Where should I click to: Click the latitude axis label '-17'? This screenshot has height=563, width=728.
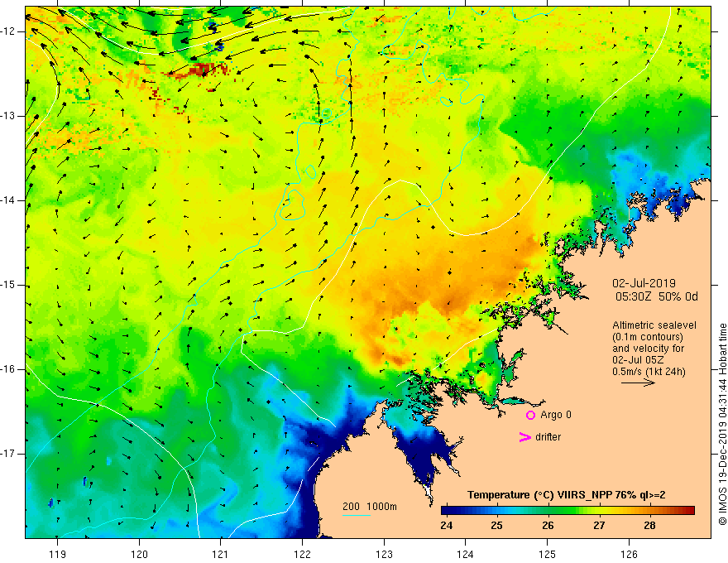9,454
